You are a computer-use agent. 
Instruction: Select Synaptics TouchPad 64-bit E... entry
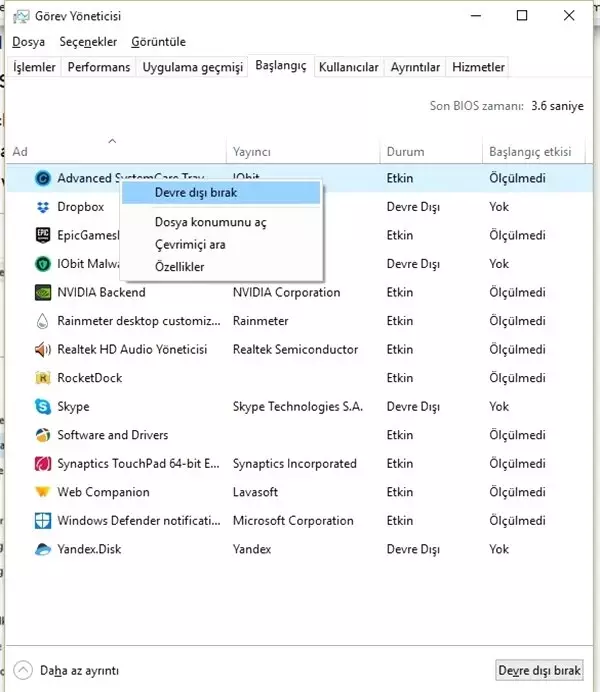pos(139,464)
